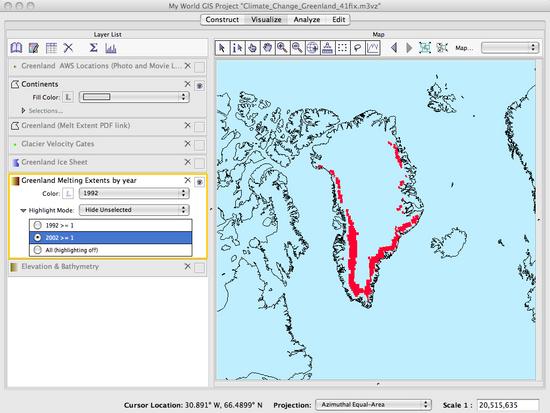Select the Elevation & Bathymetry layer name
This screenshot has height=413, width=550.
60,267
